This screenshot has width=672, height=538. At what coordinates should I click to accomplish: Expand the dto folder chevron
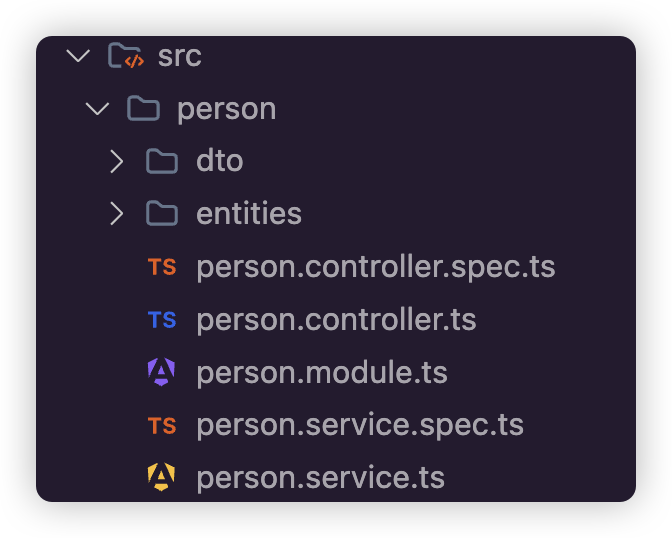click(x=117, y=161)
